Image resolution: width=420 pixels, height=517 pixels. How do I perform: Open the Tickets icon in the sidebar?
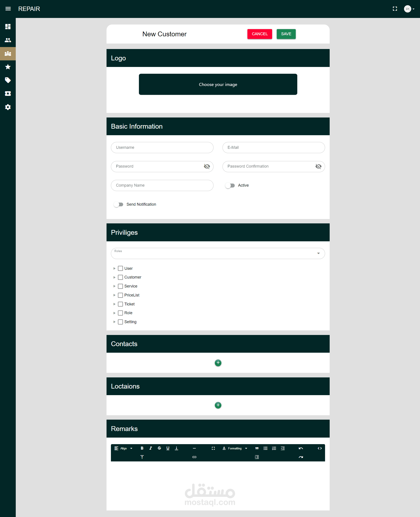click(x=8, y=93)
